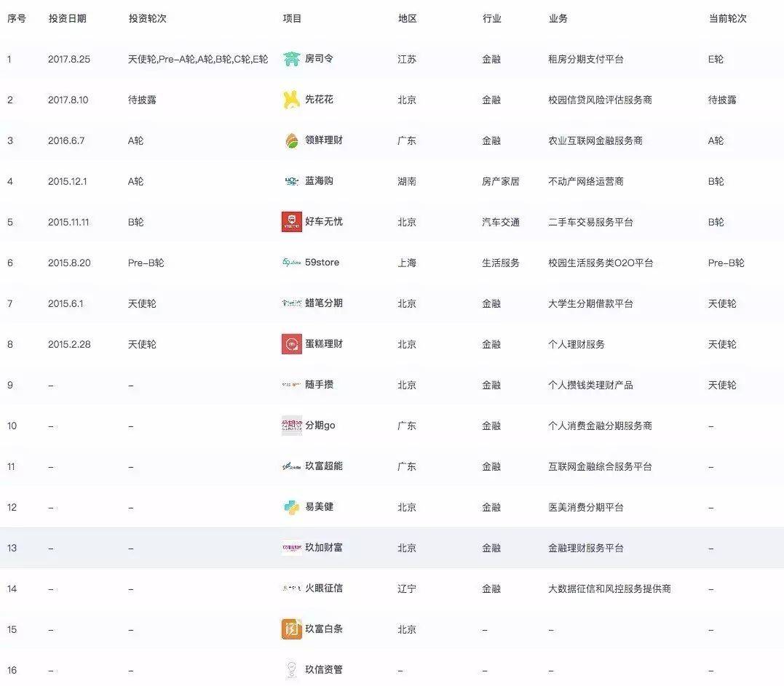Image resolution: width=784 pixels, height=686 pixels.
Task: Select the date cell 2015.12.1
Action: [x=68, y=181]
